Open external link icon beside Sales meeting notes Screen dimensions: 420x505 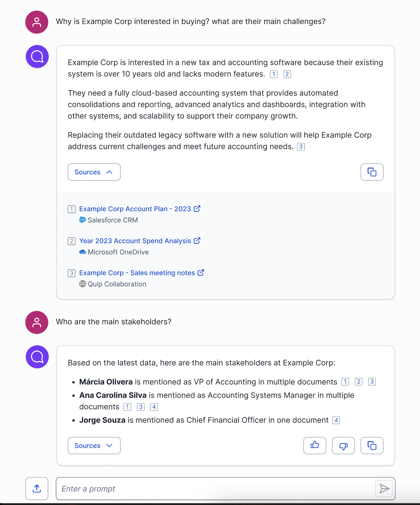pyautogui.click(x=201, y=272)
